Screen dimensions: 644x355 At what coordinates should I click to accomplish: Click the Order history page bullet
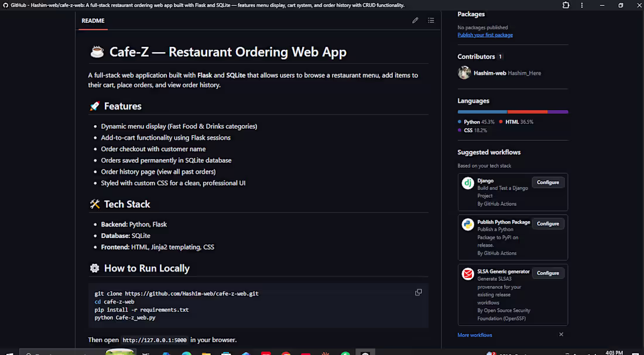coord(158,171)
